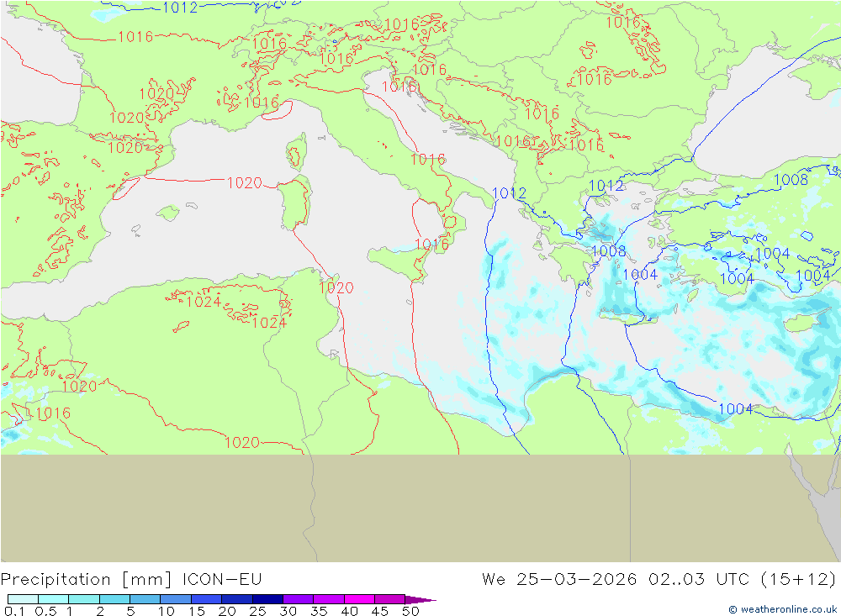Screen dimensions: 841x616
Task: Click the blue '1004' label on the Egyptian coast
Action: coord(735,409)
